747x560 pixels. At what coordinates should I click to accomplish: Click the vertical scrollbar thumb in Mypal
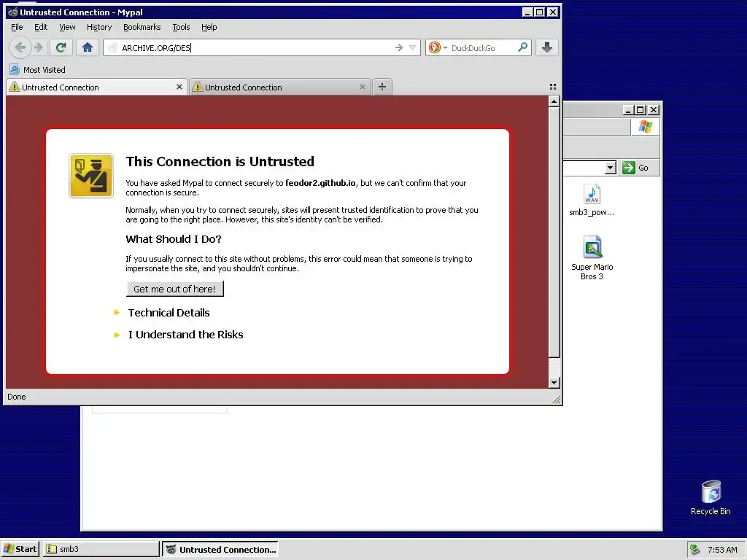pos(554,232)
